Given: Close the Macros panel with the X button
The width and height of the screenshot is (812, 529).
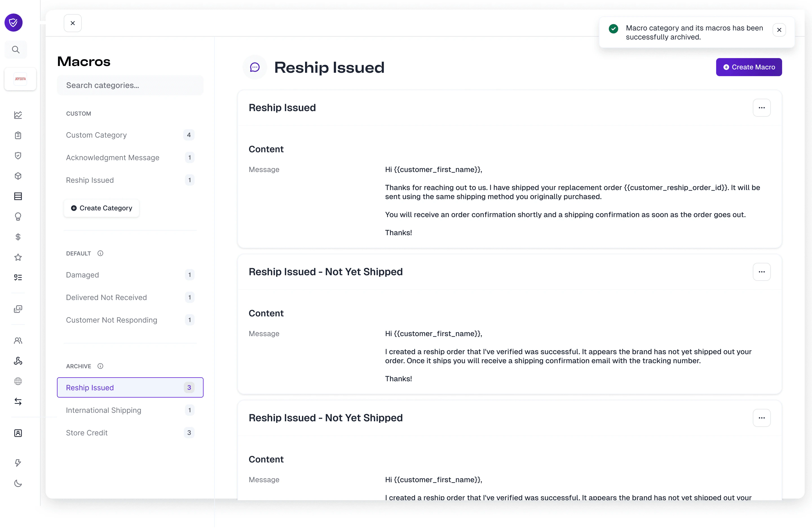Looking at the screenshot, I should coord(73,23).
